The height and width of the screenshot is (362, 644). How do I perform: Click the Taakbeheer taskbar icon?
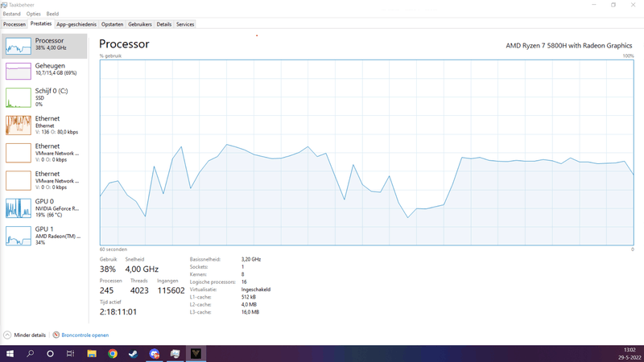[x=175, y=353]
